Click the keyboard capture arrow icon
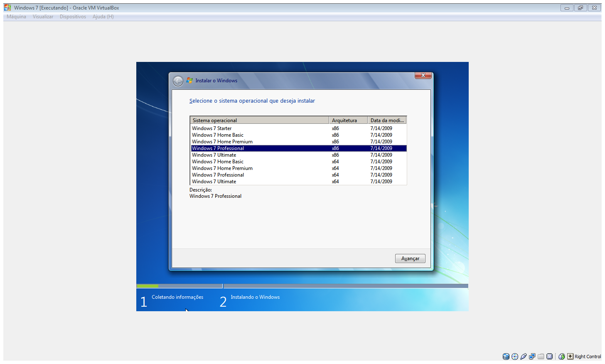Screen dimensions: 605x364 [x=571, y=357]
